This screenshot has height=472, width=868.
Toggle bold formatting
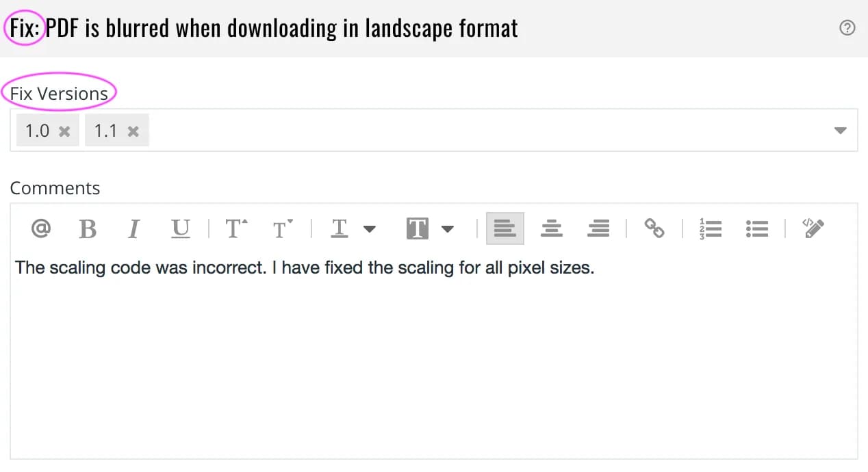pyautogui.click(x=88, y=228)
